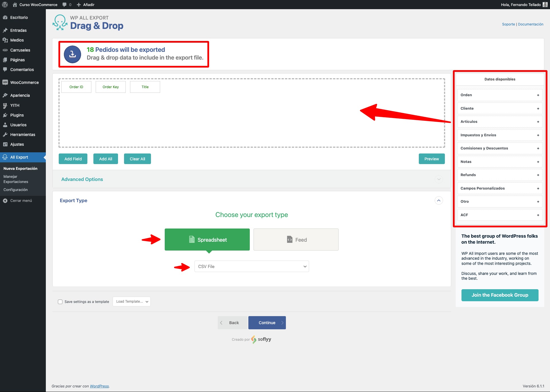The width and height of the screenshot is (550, 392).
Task: Click the Documentación link
Action: (531, 24)
